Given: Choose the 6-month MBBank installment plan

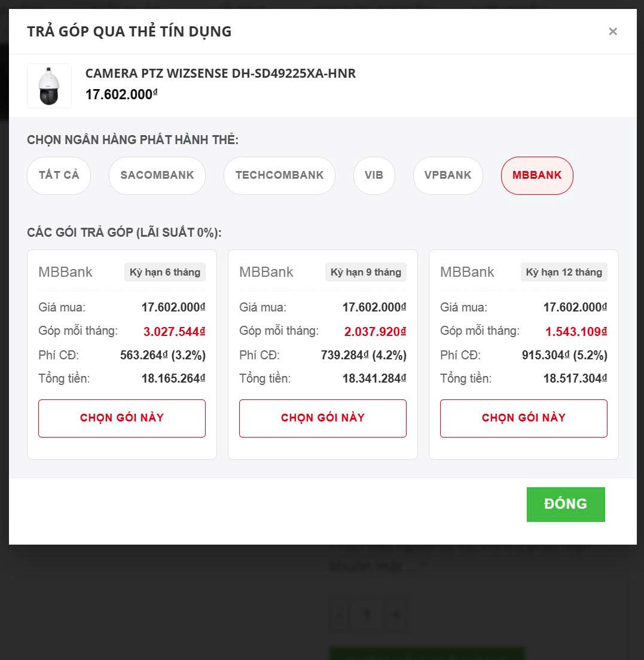Looking at the screenshot, I should point(122,418).
